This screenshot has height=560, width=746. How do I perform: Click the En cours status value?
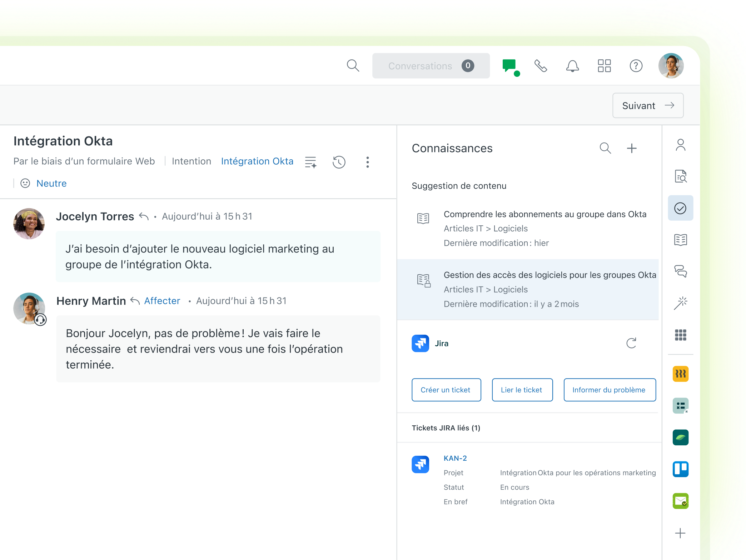pyautogui.click(x=514, y=487)
